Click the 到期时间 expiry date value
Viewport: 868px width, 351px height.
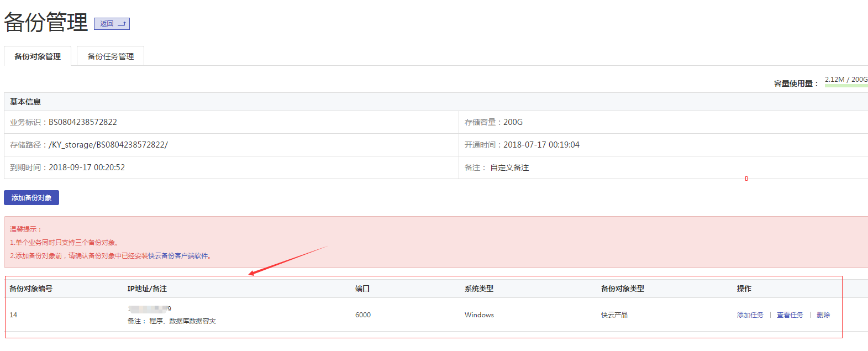click(87, 167)
